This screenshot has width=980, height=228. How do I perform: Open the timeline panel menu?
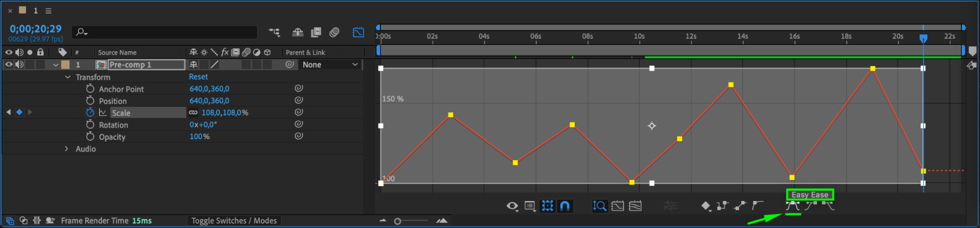click(x=48, y=11)
